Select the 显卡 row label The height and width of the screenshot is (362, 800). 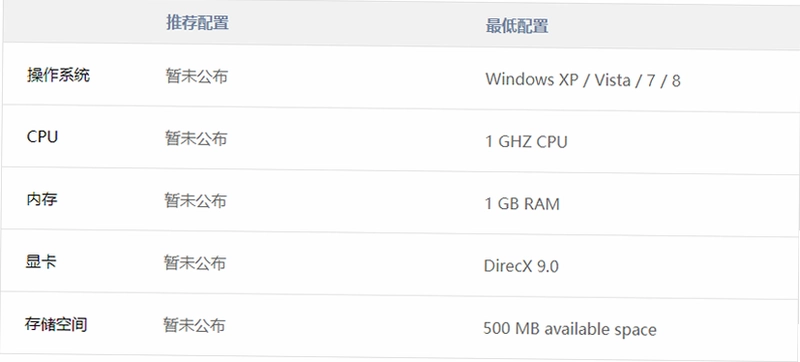click(x=41, y=262)
